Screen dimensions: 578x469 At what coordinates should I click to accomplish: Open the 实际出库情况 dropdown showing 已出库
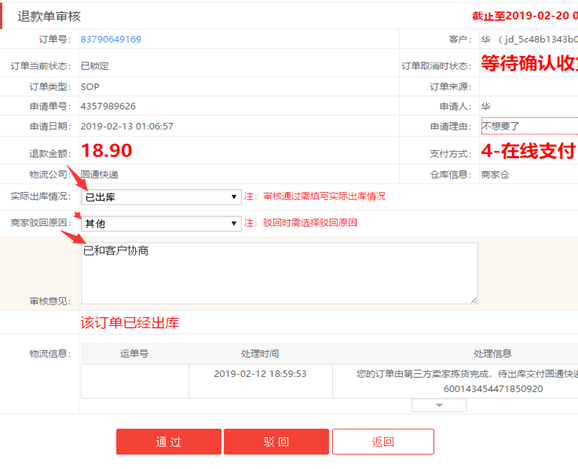161,197
